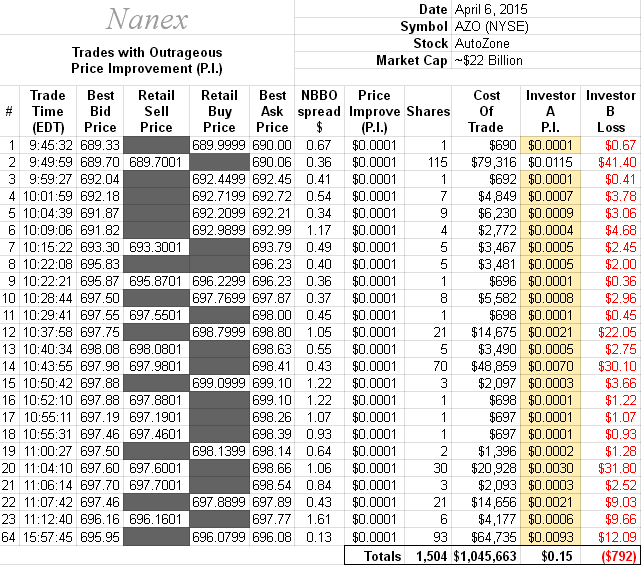The width and height of the screenshot is (641, 565).
Task: Select total Investor B loss ($792)
Action: 619,556
